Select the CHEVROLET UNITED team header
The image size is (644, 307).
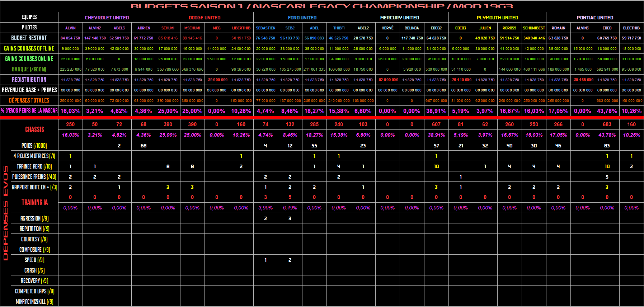tap(107, 18)
